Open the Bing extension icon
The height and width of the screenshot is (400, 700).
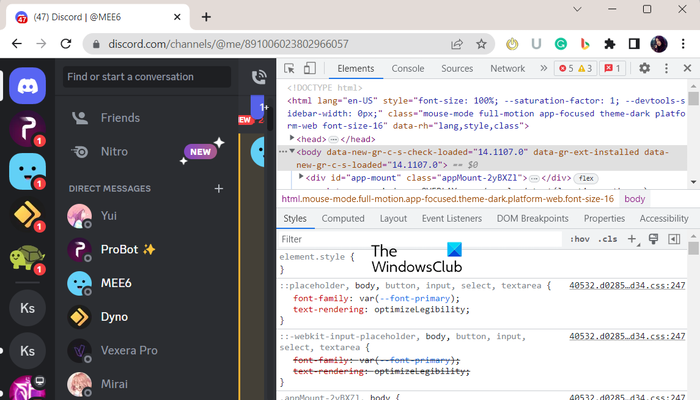point(585,44)
